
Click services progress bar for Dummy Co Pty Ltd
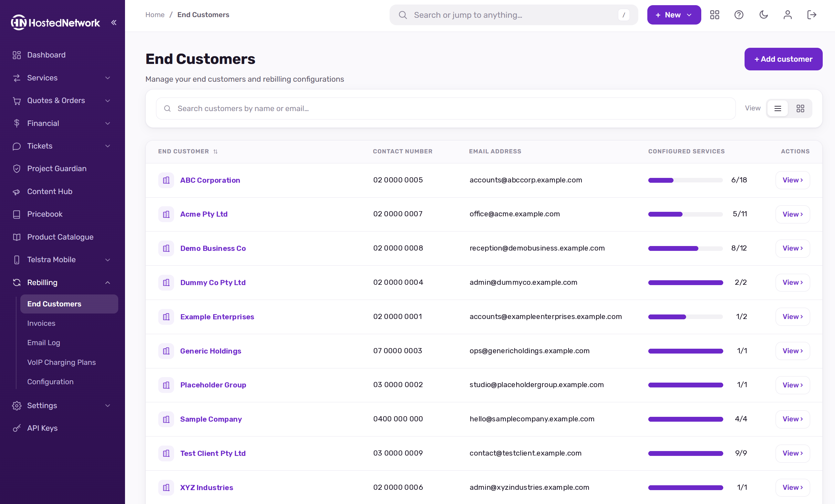click(x=685, y=283)
